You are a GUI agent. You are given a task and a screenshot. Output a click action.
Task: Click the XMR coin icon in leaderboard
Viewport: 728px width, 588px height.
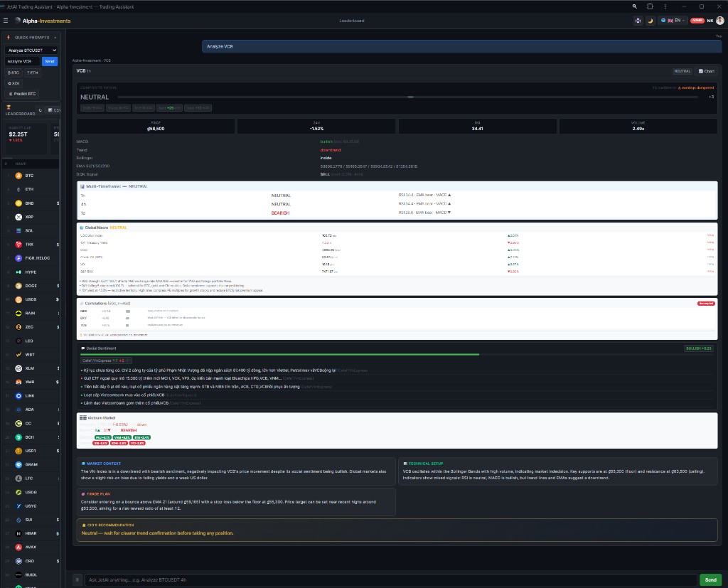(18, 383)
